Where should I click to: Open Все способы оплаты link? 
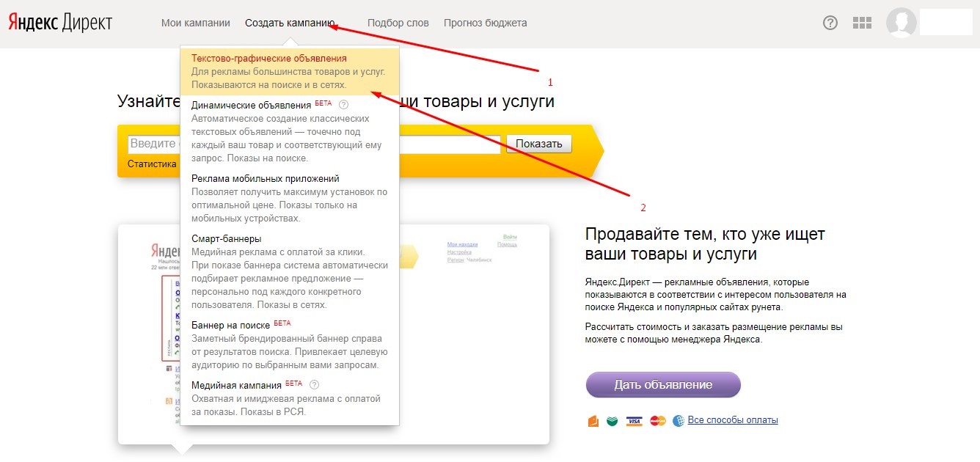pyautogui.click(x=733, y=420)
